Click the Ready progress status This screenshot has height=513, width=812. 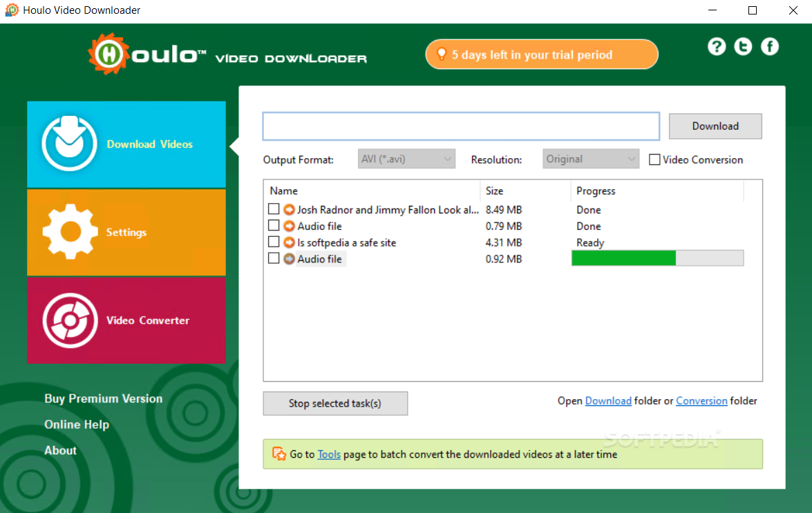590,242
